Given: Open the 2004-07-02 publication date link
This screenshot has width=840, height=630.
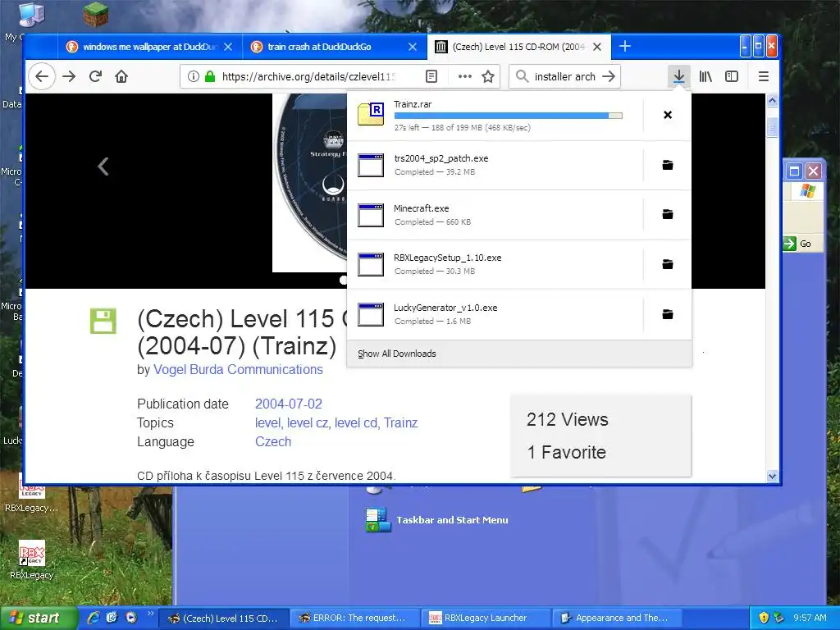Looking at the screenshot, I should point(288,404).
